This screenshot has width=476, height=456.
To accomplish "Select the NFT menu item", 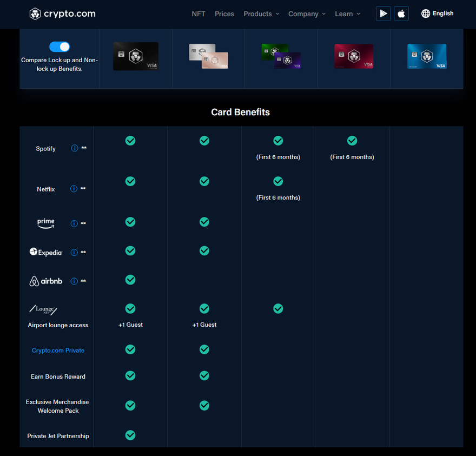I will click(x=199, y=14).
